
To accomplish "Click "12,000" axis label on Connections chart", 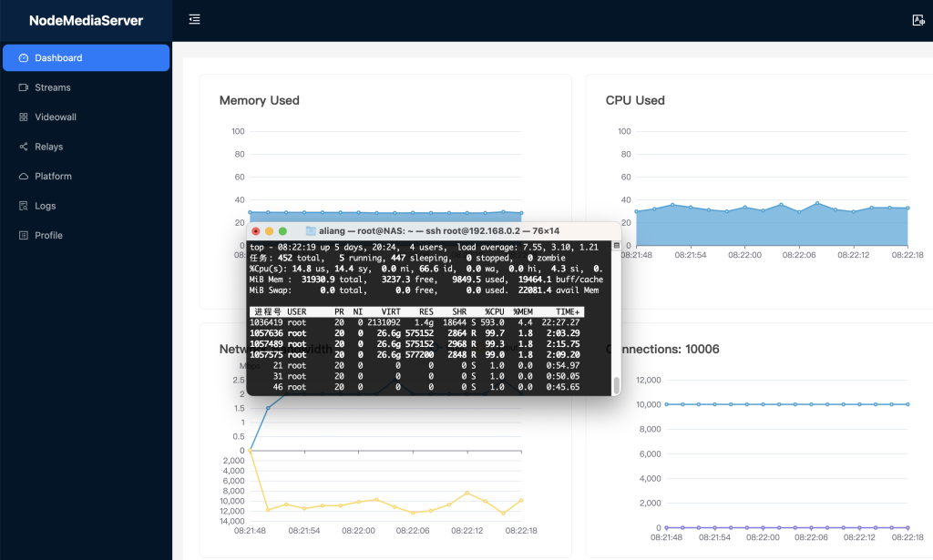I will (x=649, y=380).
